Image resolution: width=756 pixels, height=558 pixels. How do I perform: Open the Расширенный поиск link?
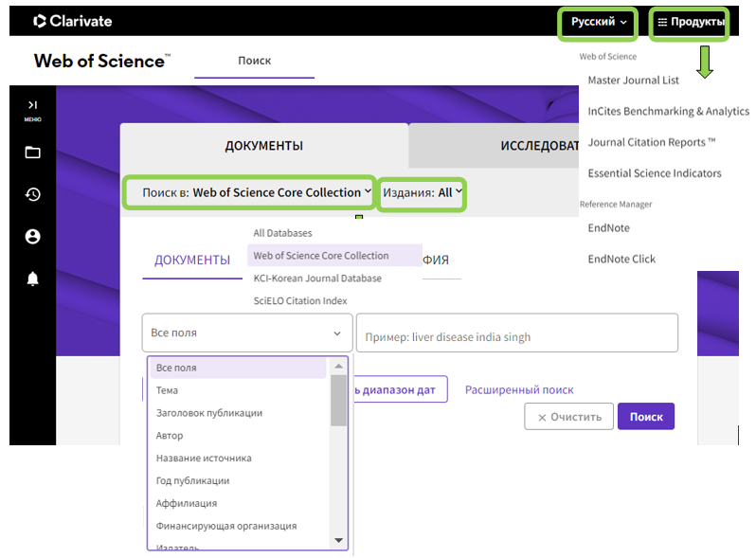click(519, 389)
